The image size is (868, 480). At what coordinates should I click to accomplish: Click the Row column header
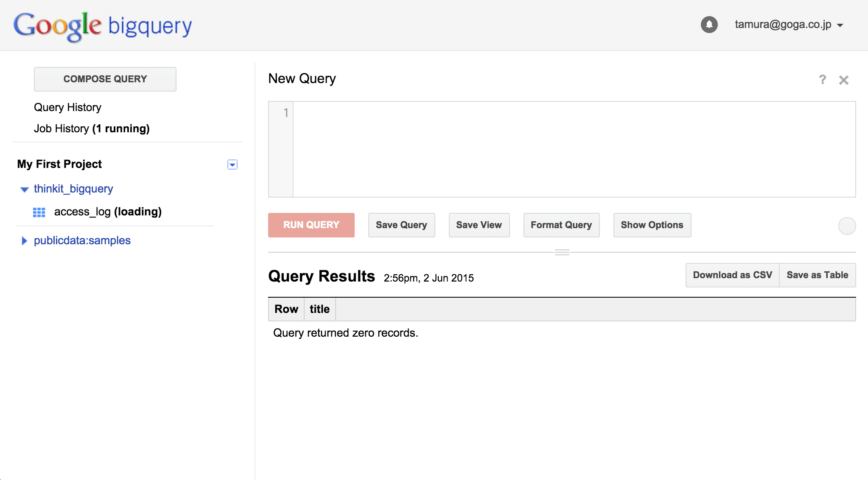pyautogui.click(x=286, y=309)
